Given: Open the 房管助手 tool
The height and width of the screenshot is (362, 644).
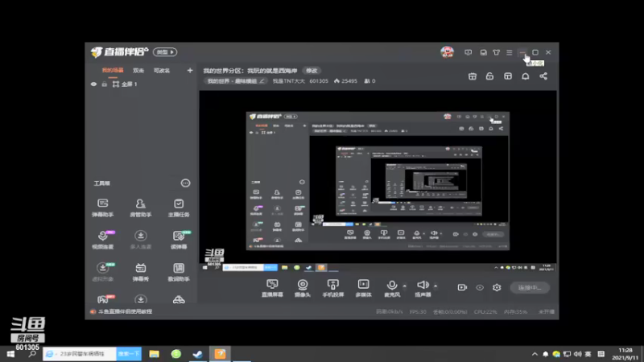Looking at the screenshot, I should 140,208.
